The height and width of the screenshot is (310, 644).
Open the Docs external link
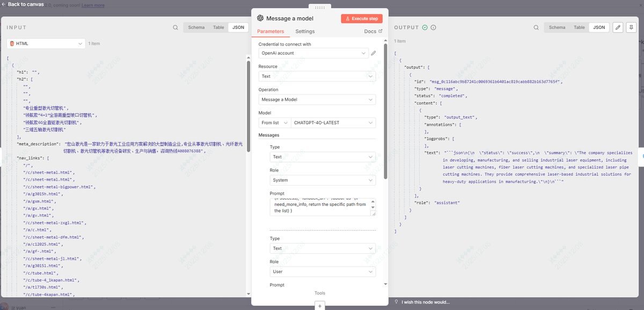pyautogui.click(x=373, y=32)
